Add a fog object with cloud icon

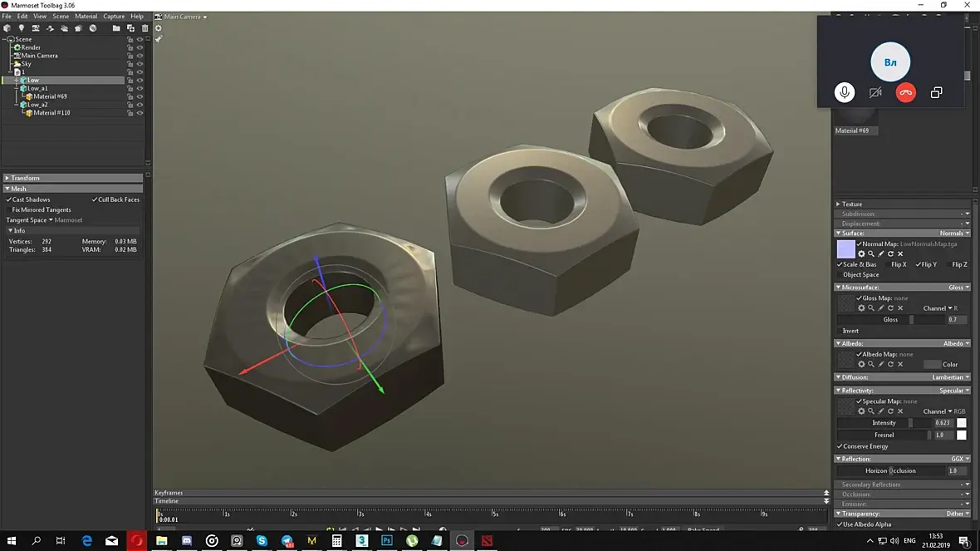pyautogui.click(x=65, y=28)
